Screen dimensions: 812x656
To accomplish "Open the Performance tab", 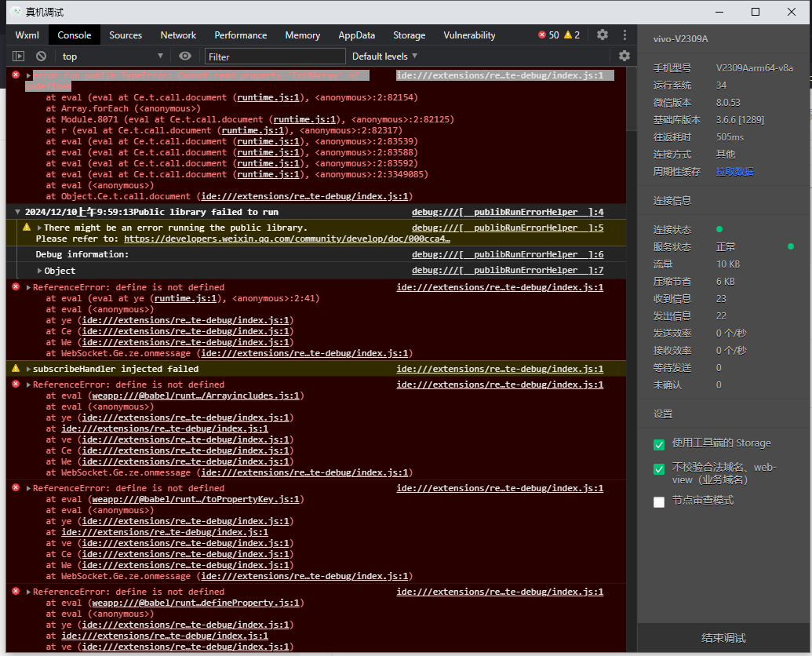I will click(x=241, y=35).
